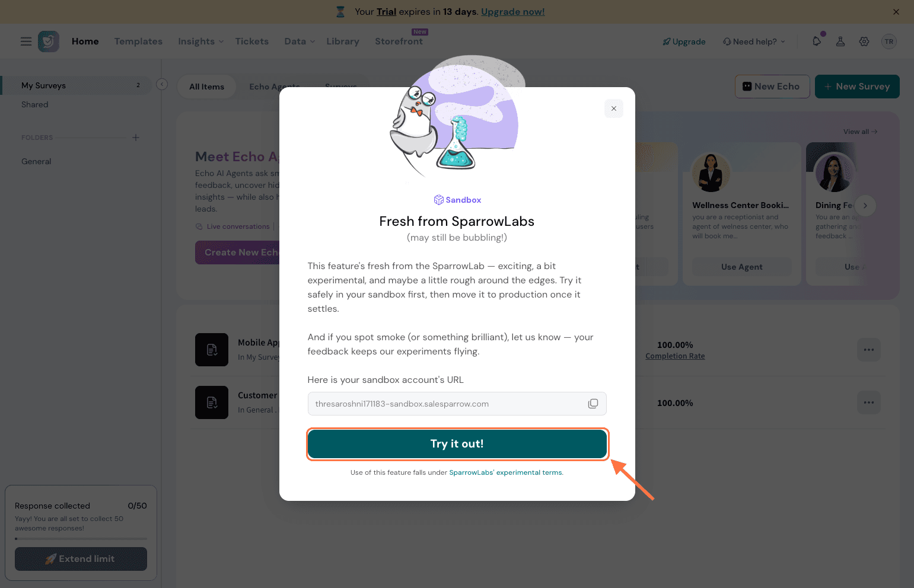Expand the Data dropdown menu

300,41
